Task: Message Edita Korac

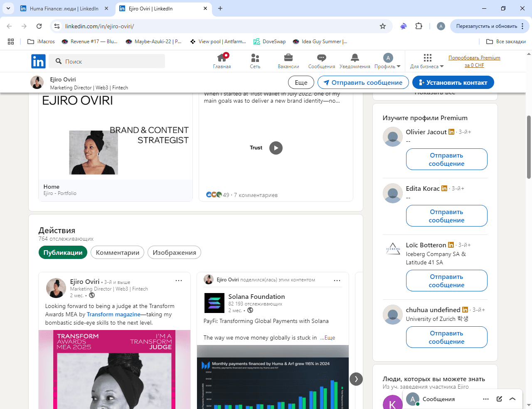Action: 447,216
